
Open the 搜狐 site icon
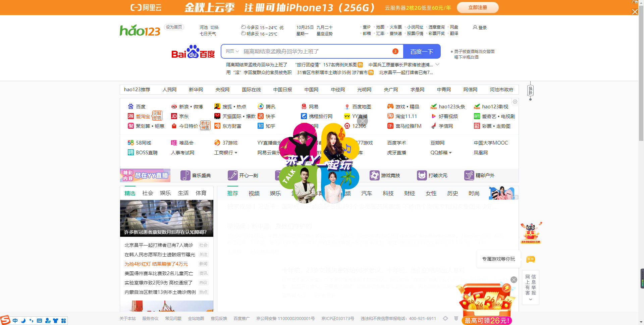tap(217, 106)
